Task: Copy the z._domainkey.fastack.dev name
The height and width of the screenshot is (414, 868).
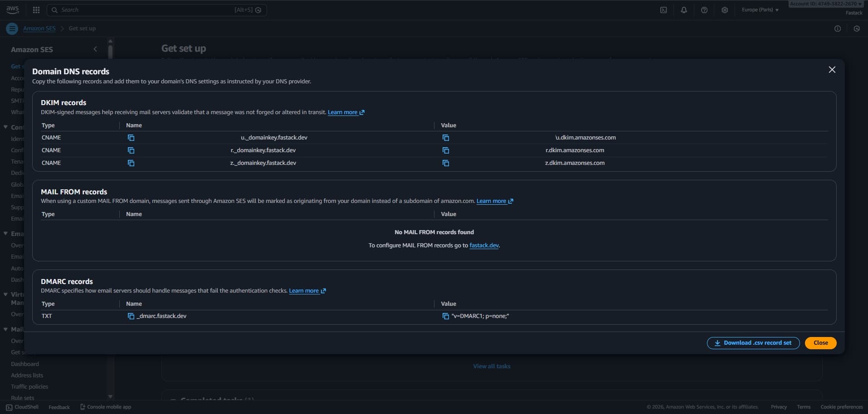Action: click(131, 163)
